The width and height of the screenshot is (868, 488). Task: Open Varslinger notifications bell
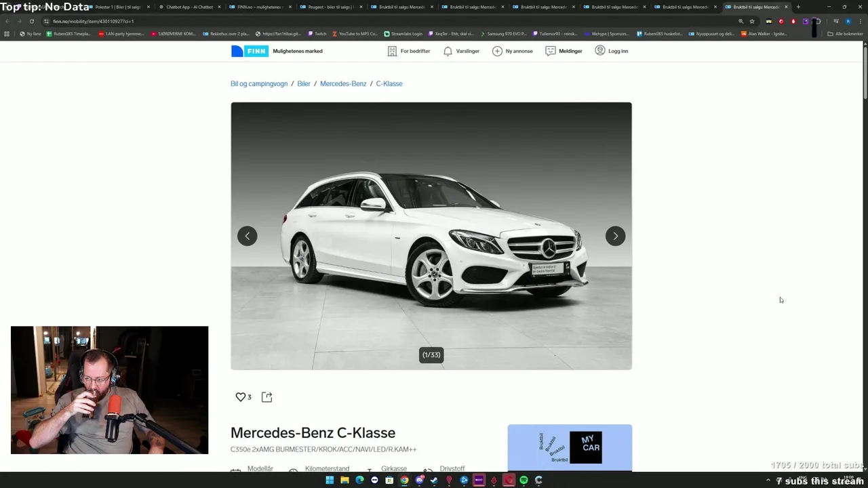tap(460, 51)
